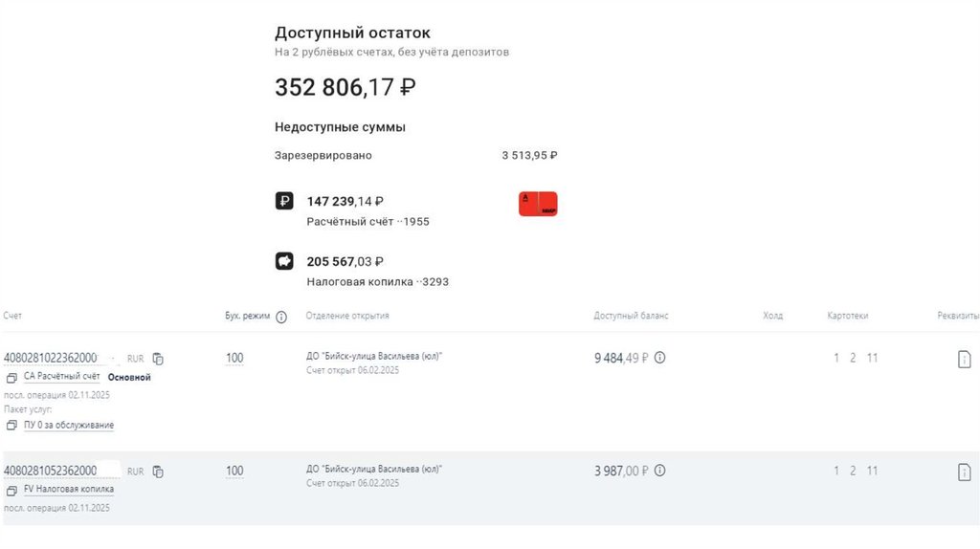The image size is (980, 549).
Task: Click account number link 4080281052362000
Action: [x=50, y=472]
